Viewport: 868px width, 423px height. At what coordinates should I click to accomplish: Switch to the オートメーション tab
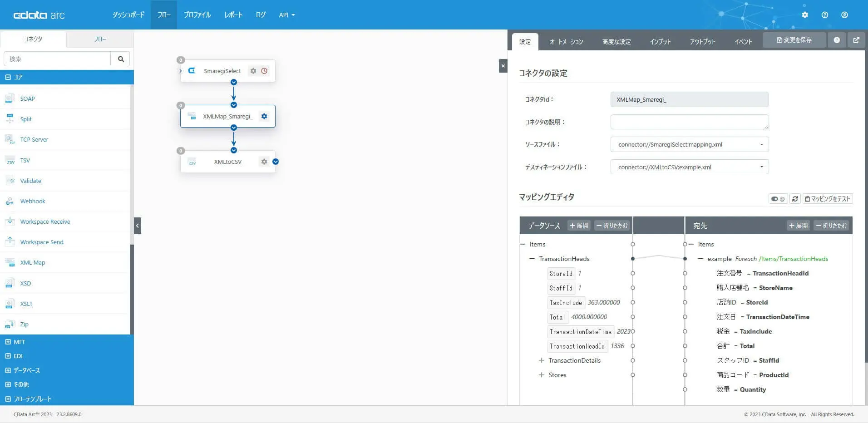(x=567, y=42)
